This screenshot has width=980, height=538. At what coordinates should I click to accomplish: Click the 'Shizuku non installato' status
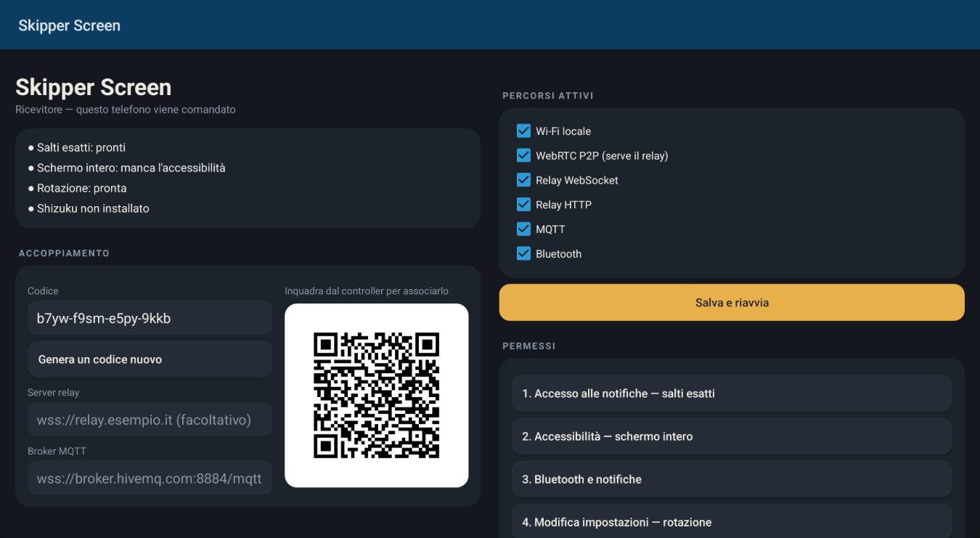pyautogui.click(x=89, y=208)
